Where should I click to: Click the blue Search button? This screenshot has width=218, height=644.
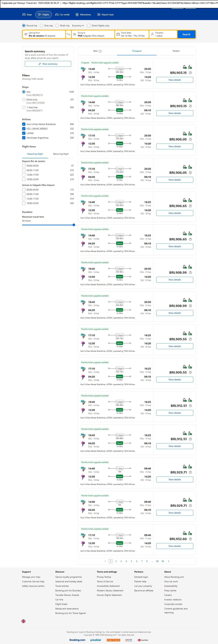[186, 34]
